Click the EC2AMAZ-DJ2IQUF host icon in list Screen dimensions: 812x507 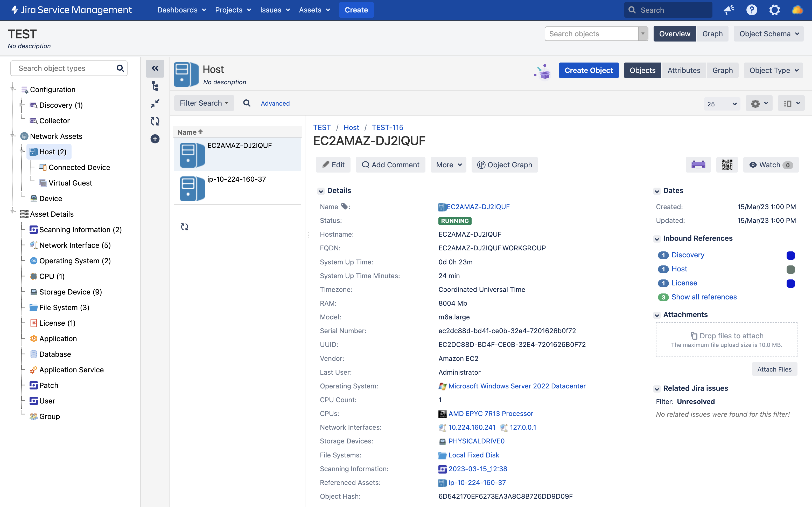(x=192, y=155)
